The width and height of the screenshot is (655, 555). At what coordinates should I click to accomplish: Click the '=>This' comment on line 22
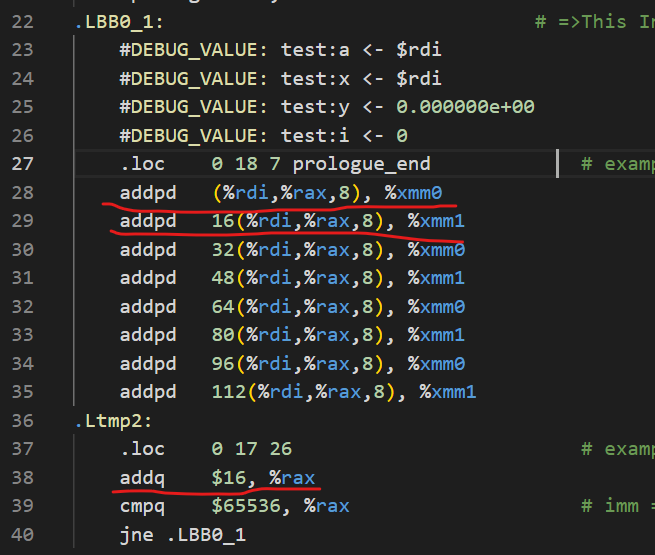pyautogui.click(x=592, y=22)
